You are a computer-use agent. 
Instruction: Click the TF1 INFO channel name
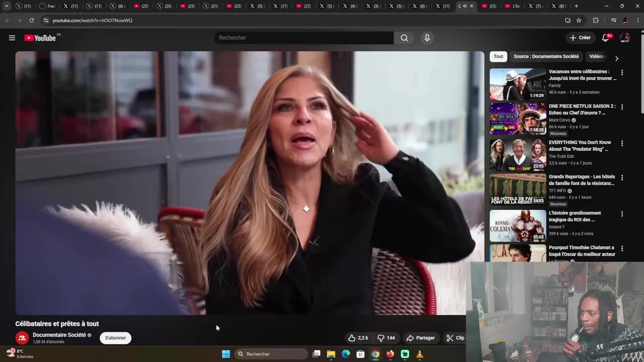[x=557, y=191]
